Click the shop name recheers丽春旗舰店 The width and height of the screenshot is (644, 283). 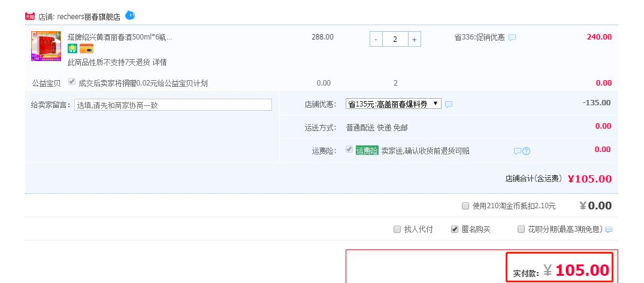coord(88,17)
